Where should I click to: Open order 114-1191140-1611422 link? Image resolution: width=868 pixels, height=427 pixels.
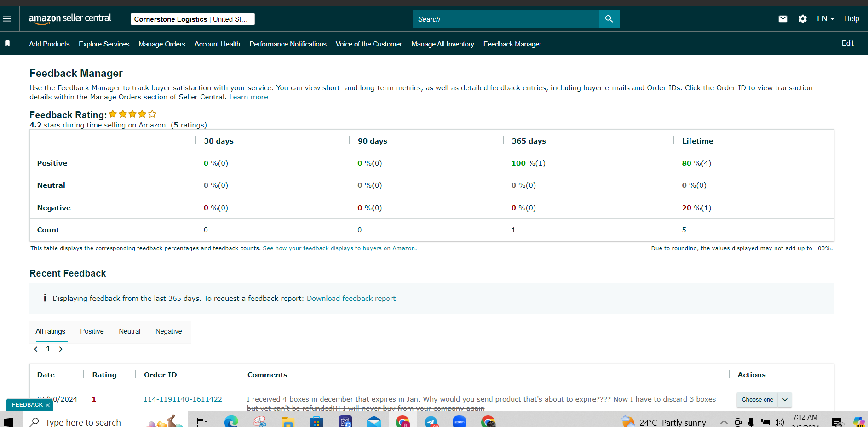pos(183,399)
